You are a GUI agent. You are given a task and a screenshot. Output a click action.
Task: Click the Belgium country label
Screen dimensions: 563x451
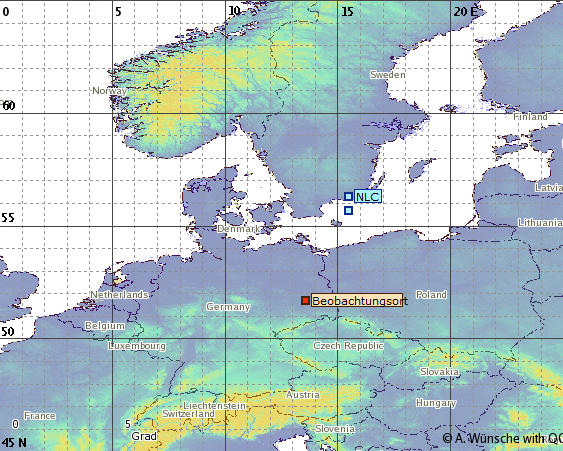click(105, 326)
